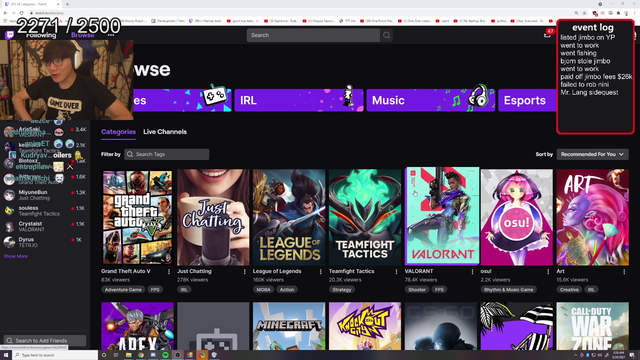Open the Minecraft cover thumbnail
Image resolution: width=640 pixels, height=360 pixels.
pos(289,326)
